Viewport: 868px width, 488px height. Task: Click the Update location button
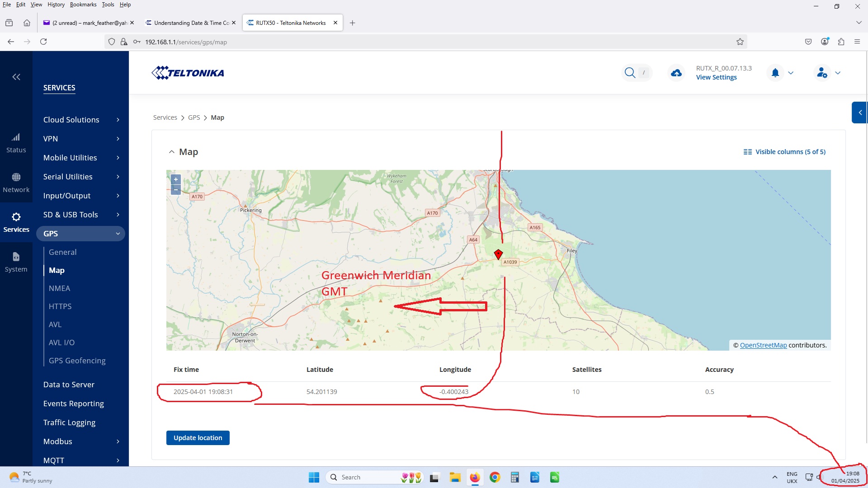(198, 438)
